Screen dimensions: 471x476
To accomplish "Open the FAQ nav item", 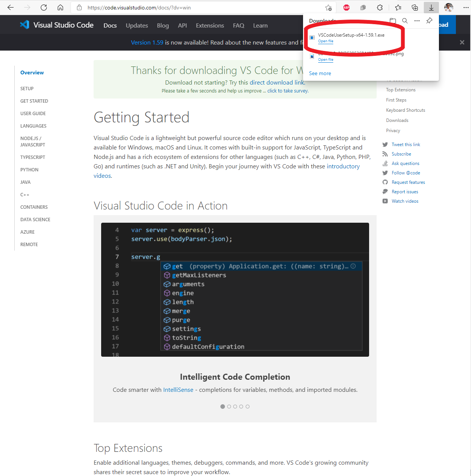I will pyautogui.click(x=239, y=25).
